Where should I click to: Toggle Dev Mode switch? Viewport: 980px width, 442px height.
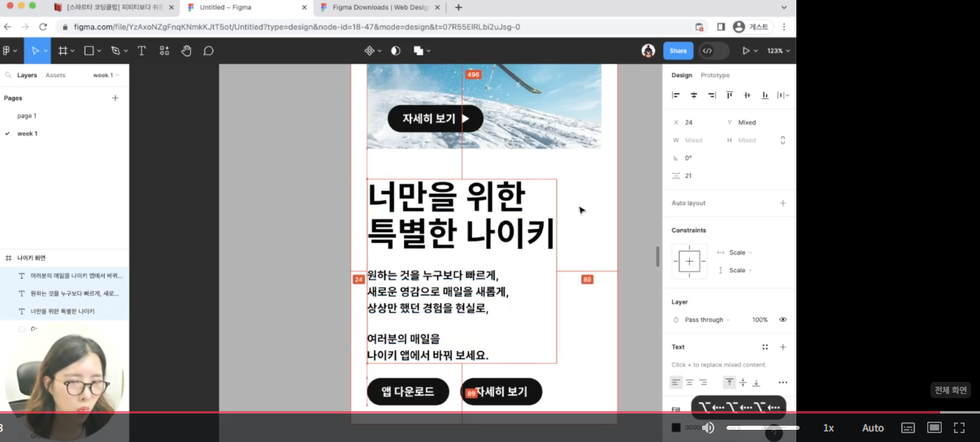(x=713, y=50)
